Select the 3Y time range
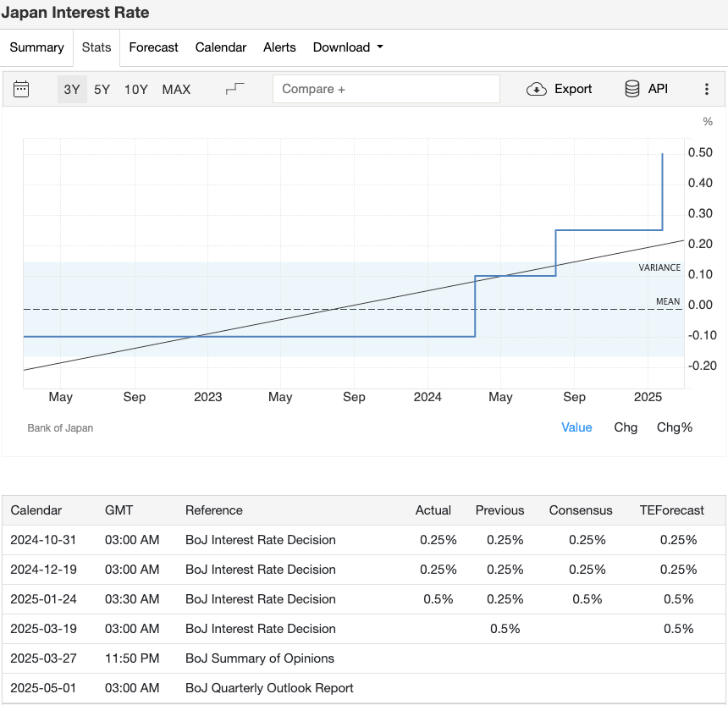 point(72,89)
